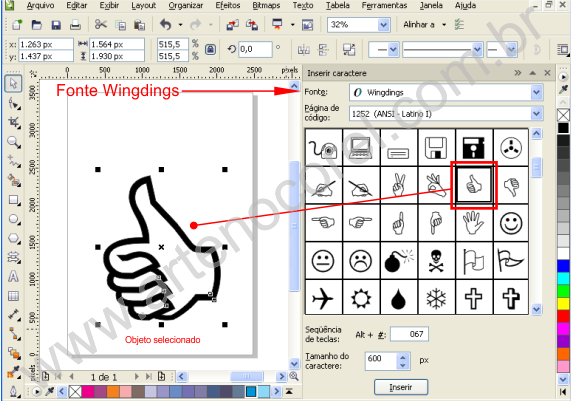The height and width of the screenshot is (402, 571).
Task: Click the x position field
Action: point(46,44)
